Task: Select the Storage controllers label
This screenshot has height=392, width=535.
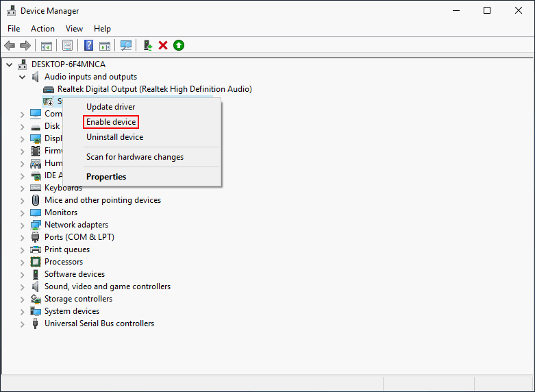Action: coord(79,299)
